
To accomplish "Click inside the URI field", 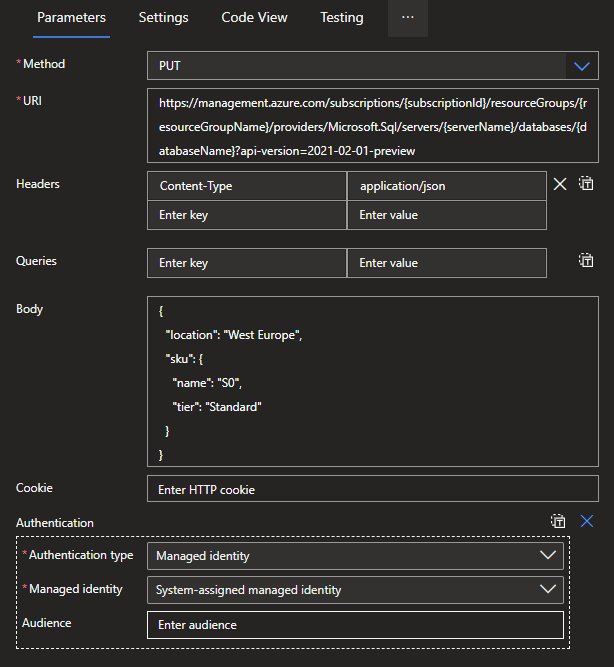I will (372, 126).
